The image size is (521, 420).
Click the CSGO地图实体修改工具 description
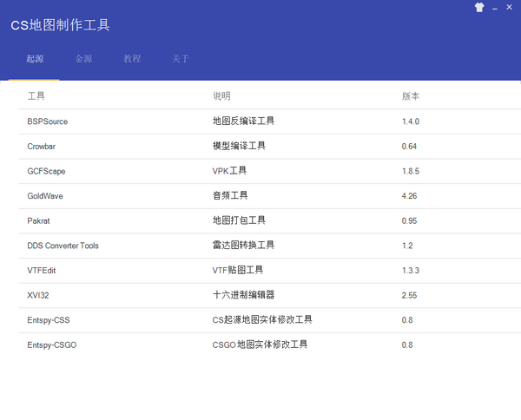pyautogui.click(x=260, y=345)
